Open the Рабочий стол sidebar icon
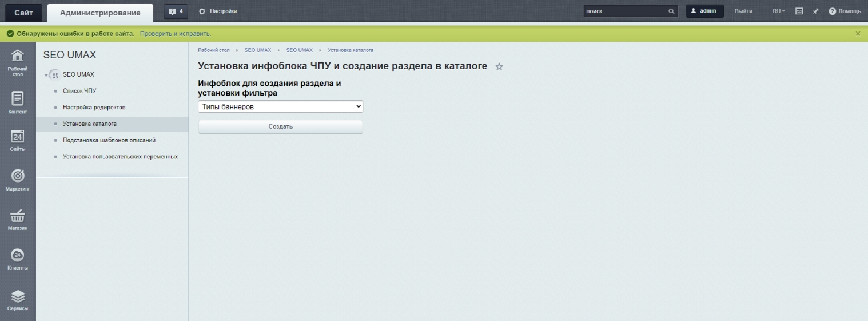This screenshot has width=868, height=321. pos(18,62)
